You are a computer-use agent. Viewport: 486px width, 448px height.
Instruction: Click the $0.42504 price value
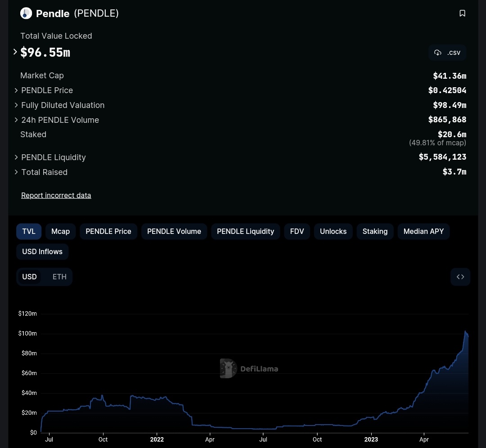click(x=447, y=90)
